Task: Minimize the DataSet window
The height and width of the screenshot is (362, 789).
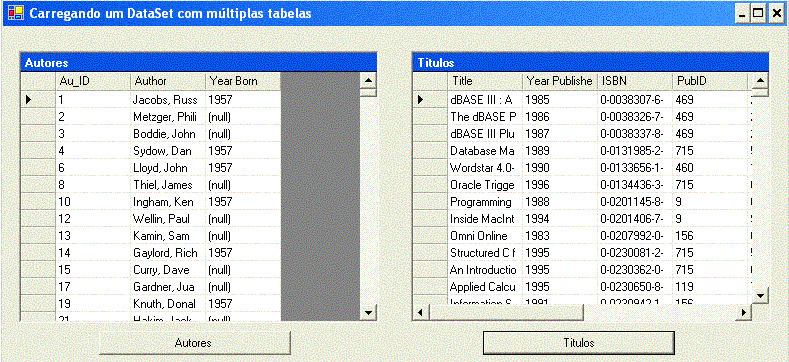Action: pyautogui.click(x=742, y=13)
